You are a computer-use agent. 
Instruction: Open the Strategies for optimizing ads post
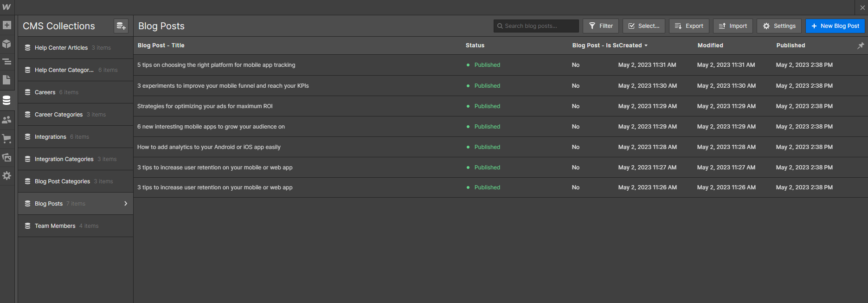point(205,106)
